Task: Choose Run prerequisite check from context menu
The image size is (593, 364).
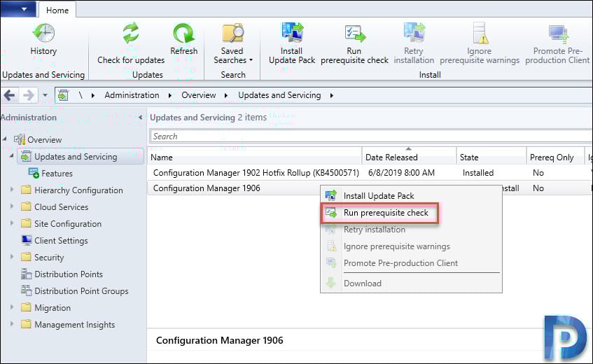Action: click(x=411, y=213)
